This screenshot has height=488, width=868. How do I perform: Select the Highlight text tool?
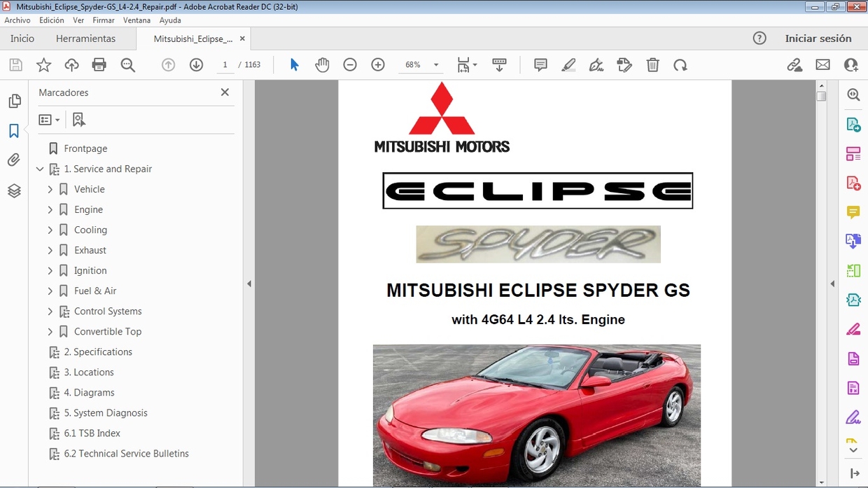tap(568, 64)
